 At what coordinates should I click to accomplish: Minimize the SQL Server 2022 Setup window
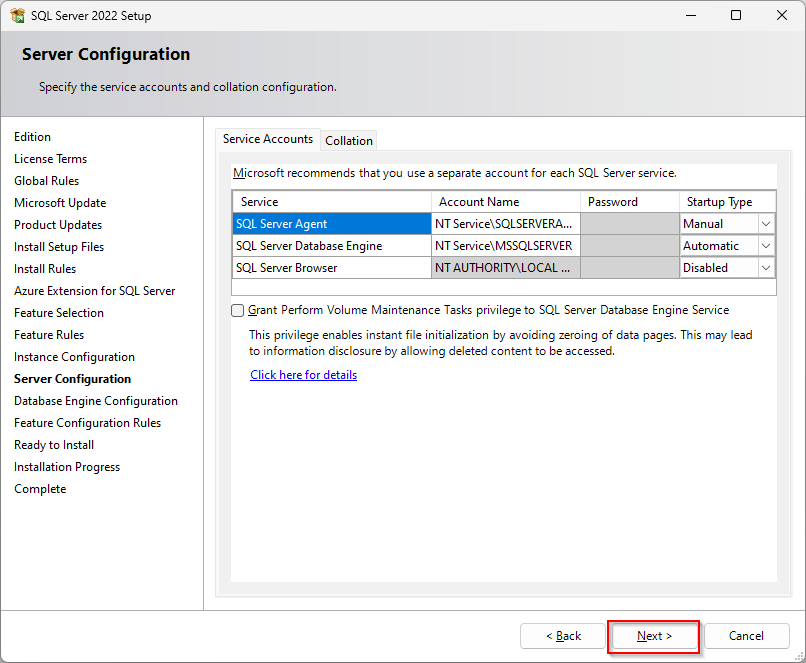(690, 16)
